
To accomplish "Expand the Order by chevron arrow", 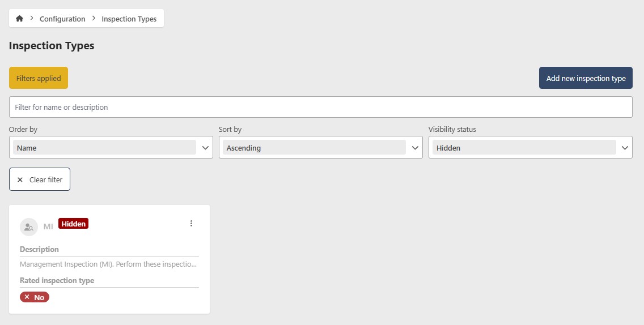I will [205, 148].
